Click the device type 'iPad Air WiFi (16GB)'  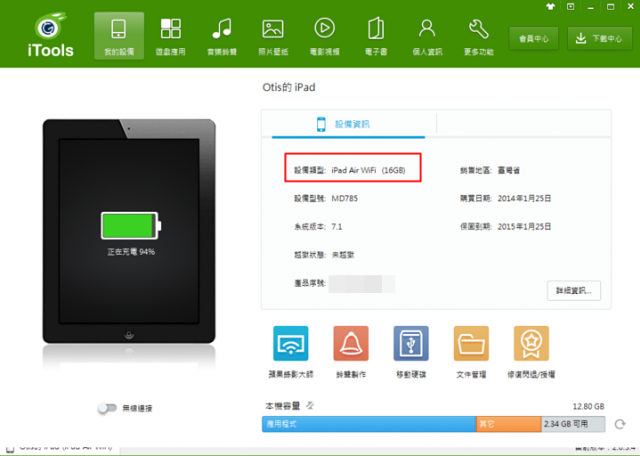368,170
